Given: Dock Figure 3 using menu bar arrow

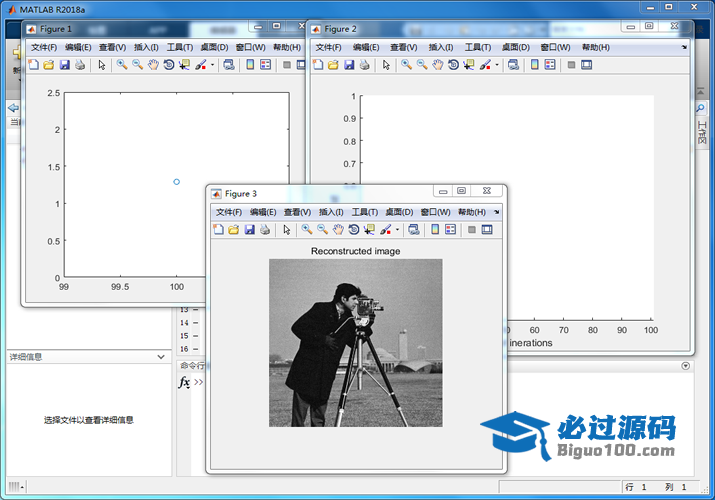Looking at the screenshot, I should 497,212.
